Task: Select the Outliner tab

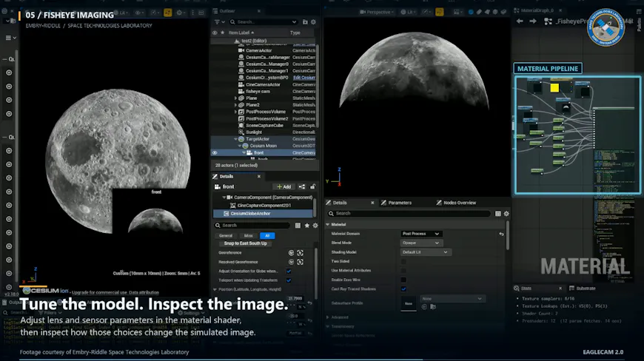Action: pyautogui.click(x=227, y=11)
